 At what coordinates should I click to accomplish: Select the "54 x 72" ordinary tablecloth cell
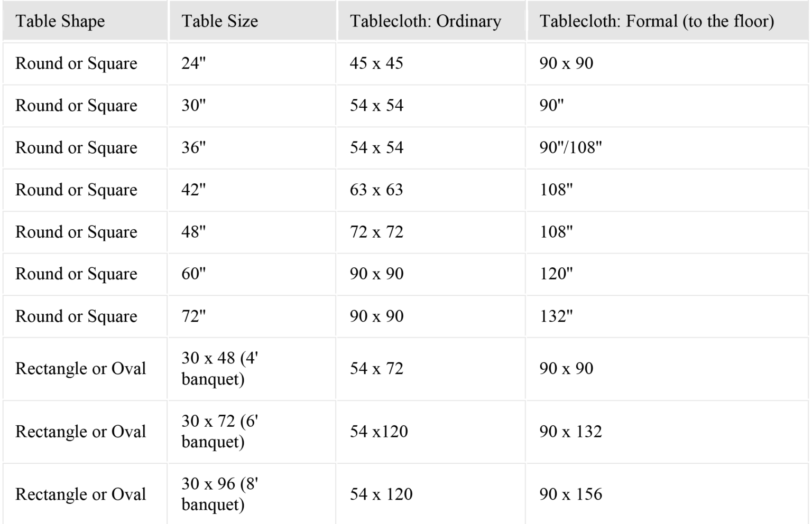(x=376, y=369)
